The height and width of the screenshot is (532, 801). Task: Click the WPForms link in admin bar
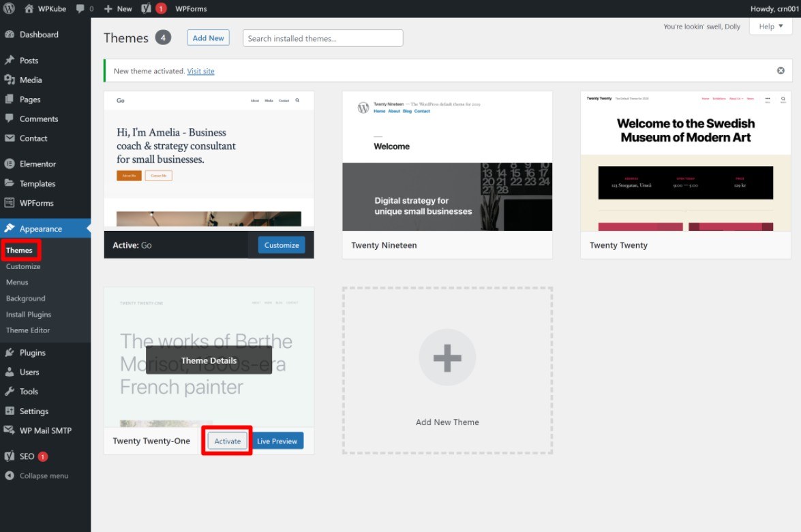pos(191,9)
